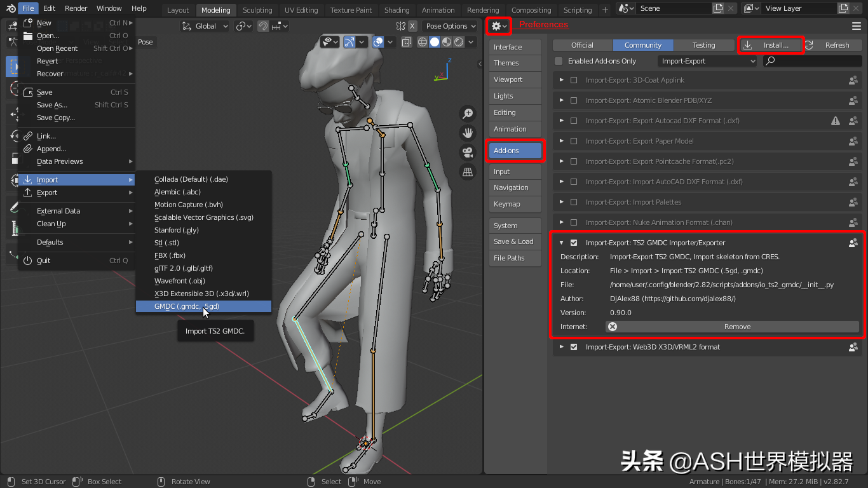
Task: Enable the Export Paper Model checkbox
Action: click(x=574, y=141)
